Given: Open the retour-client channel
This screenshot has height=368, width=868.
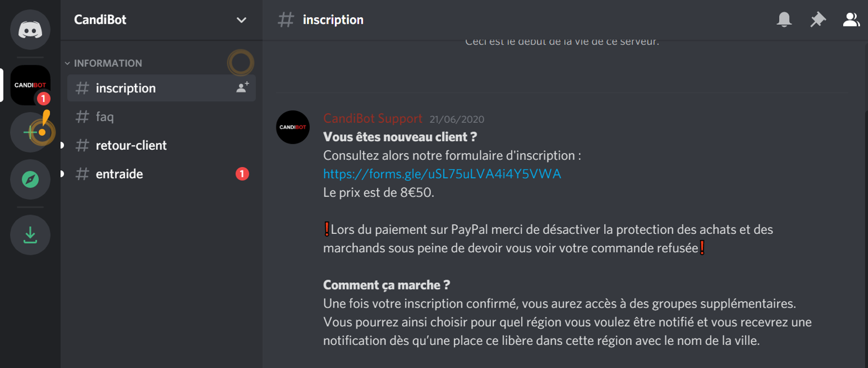Looking at the screenshot, I should [x=161, y=145].
